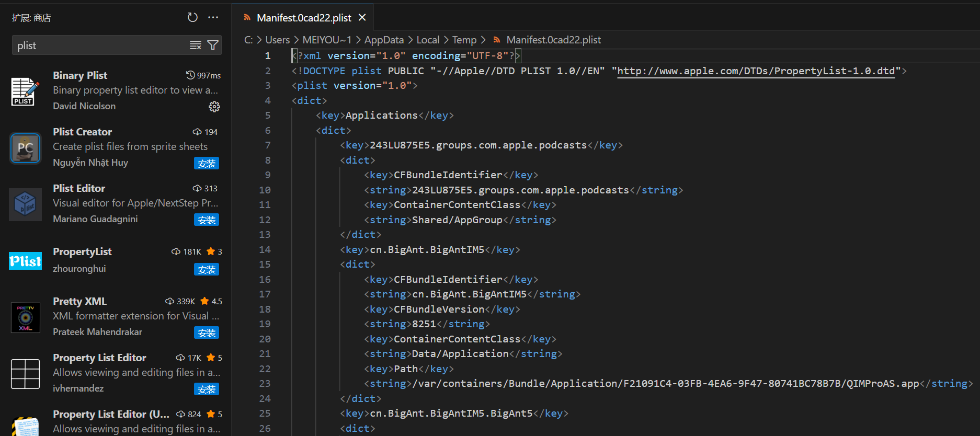The width and height of the screenshot is (980, 436).
Task: Click the Plist Editor extension icon
Action: 25,204
